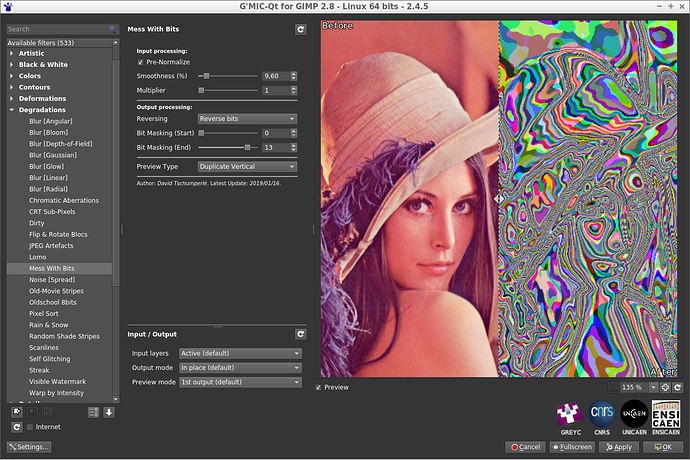
Task: Open the Input layers dropdown
Action: (x=240, y=353)
